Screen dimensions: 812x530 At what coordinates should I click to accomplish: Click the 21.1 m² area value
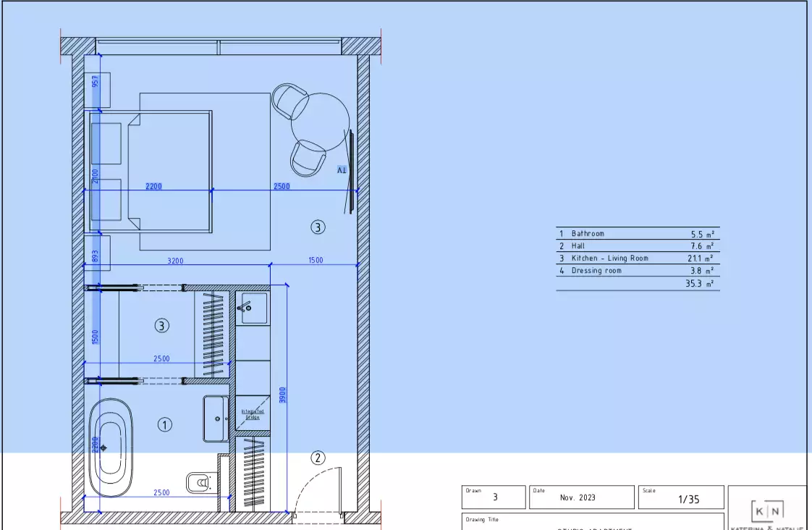(x=701, y=258)
